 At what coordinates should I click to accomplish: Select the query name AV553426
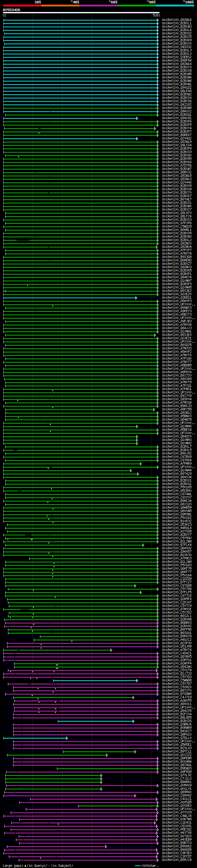11,10
